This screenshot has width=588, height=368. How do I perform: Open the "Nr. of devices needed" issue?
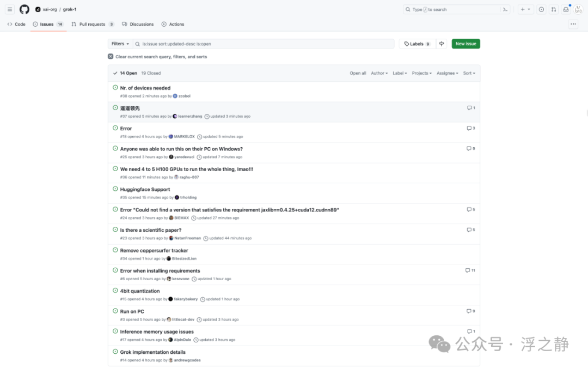[145, 88]
